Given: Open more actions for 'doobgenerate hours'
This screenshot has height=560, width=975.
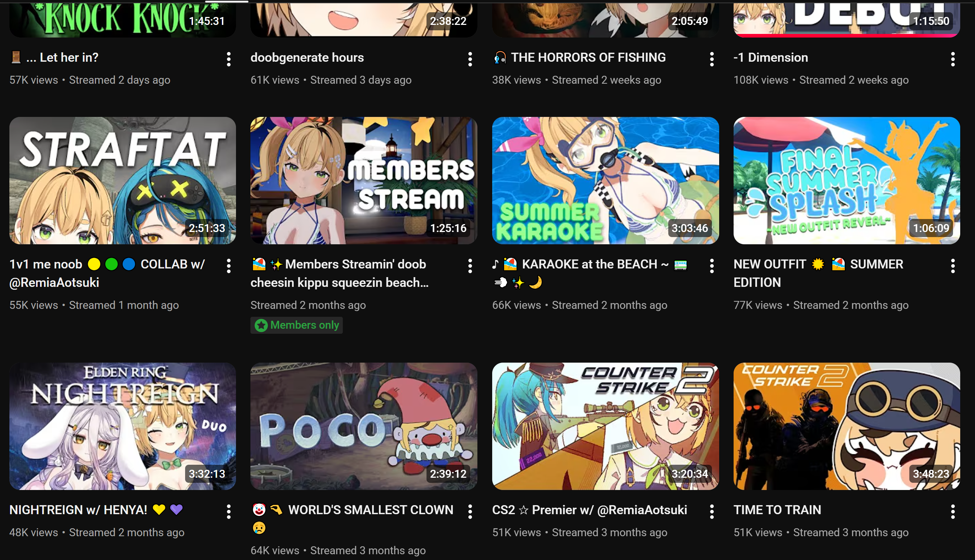Looking at the screenshot, I should click(470, 59).
